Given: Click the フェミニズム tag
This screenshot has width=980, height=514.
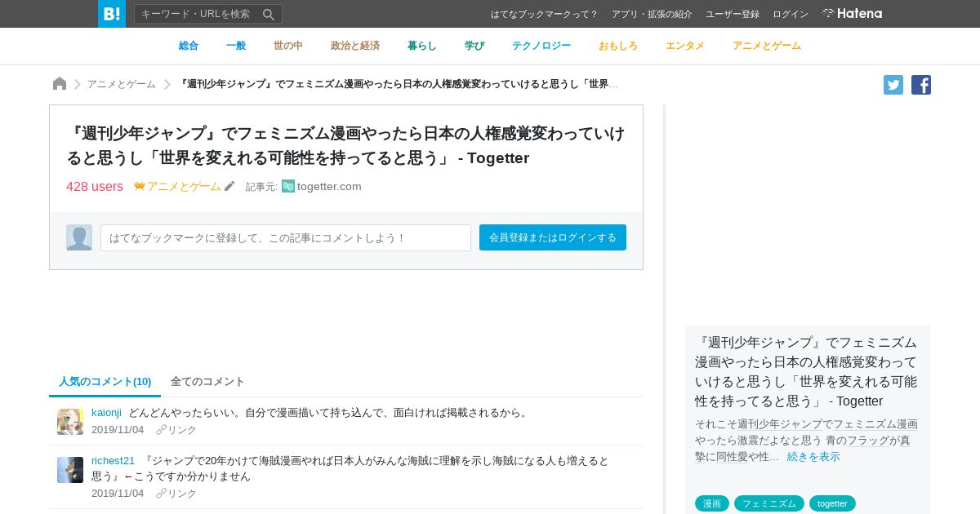Looking at the screenshot, I should coord(769,503).
